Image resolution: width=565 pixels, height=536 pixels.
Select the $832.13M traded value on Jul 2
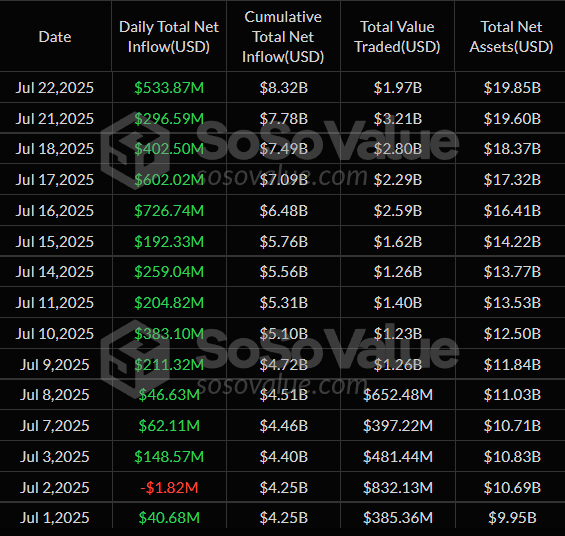(397, 487)
